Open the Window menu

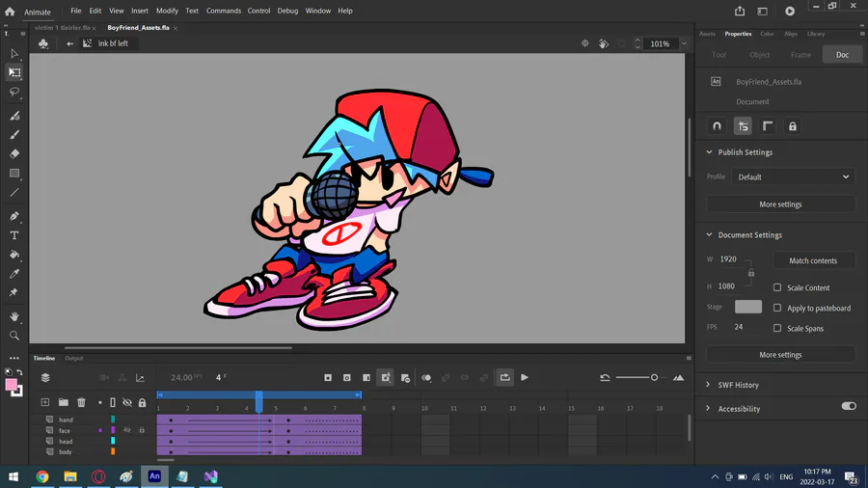[x=317, y=11]
